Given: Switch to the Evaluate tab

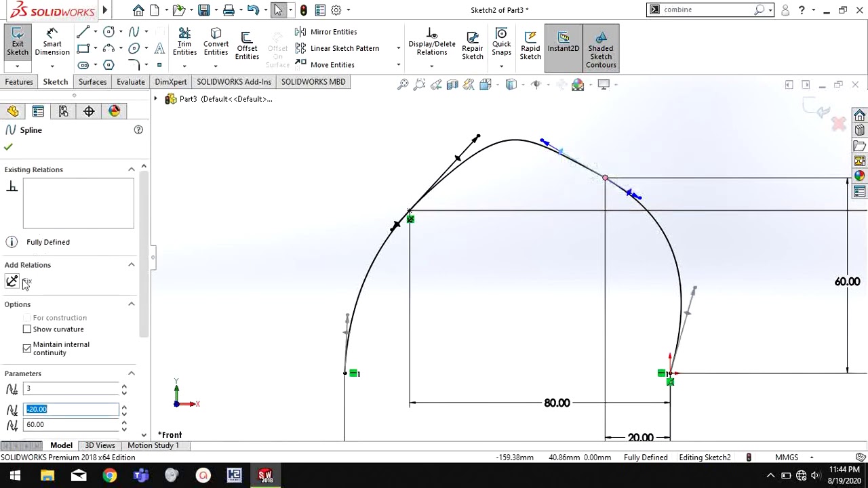Looking at the screenshot, I should coord(130,82).
